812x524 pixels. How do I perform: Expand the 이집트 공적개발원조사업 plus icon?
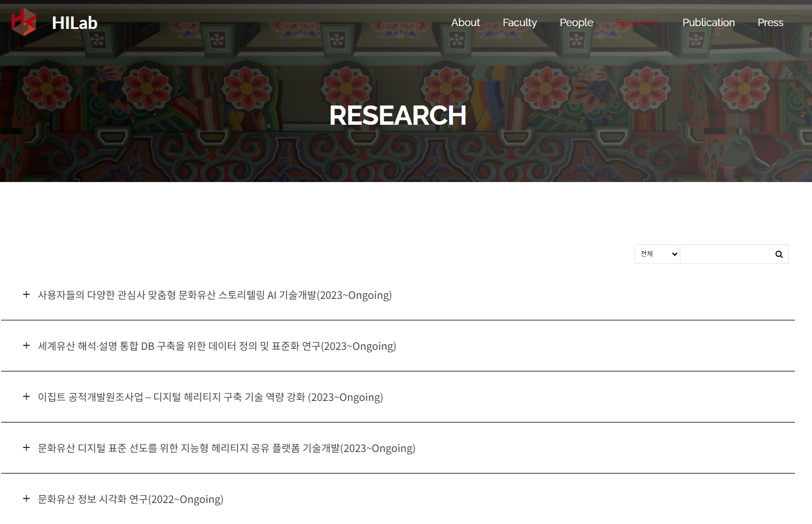pos(26,396)
